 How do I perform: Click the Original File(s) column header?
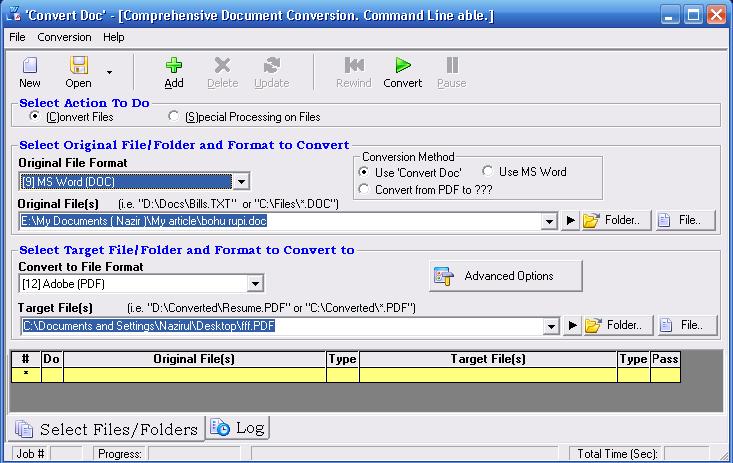click(x=194, y=359)
